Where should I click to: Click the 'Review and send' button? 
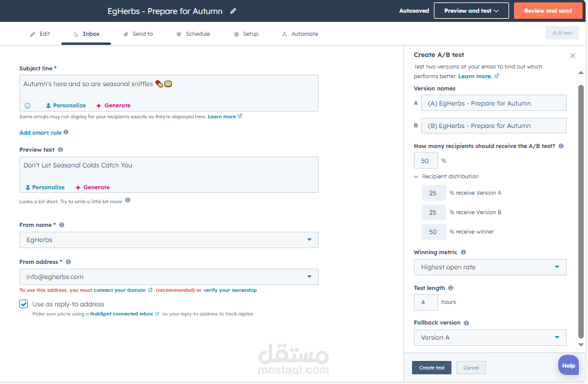coord(548,11)
